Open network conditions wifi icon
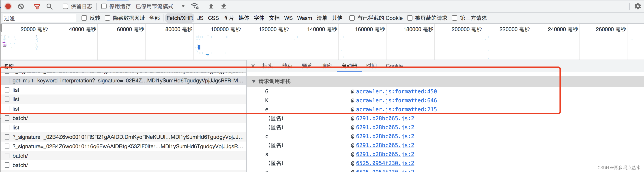644x172 pixels. click(195, 6)
